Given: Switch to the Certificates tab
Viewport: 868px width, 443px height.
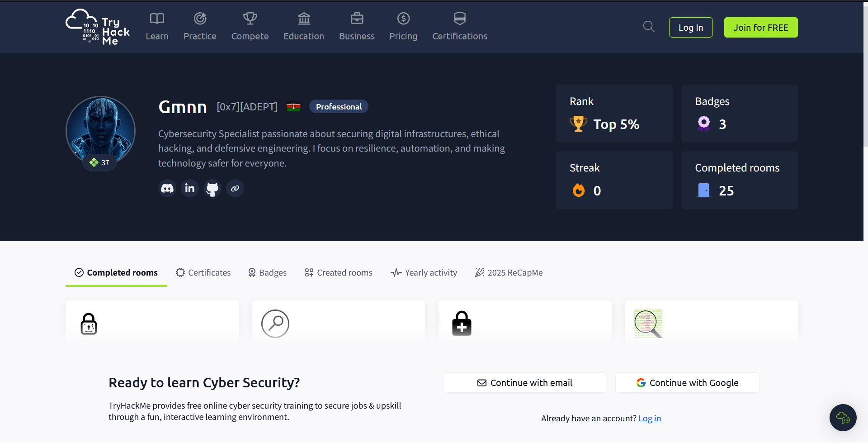Looking at the screenshot, I should 203,272.
